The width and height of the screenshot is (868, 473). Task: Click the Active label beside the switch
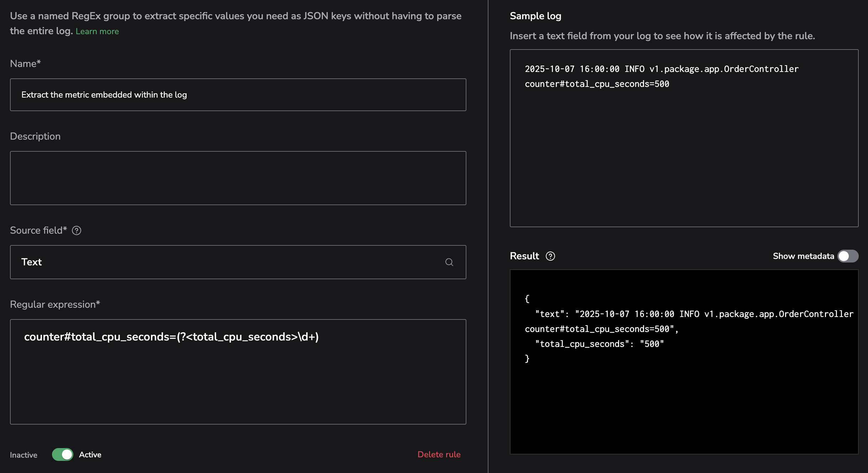90,454
